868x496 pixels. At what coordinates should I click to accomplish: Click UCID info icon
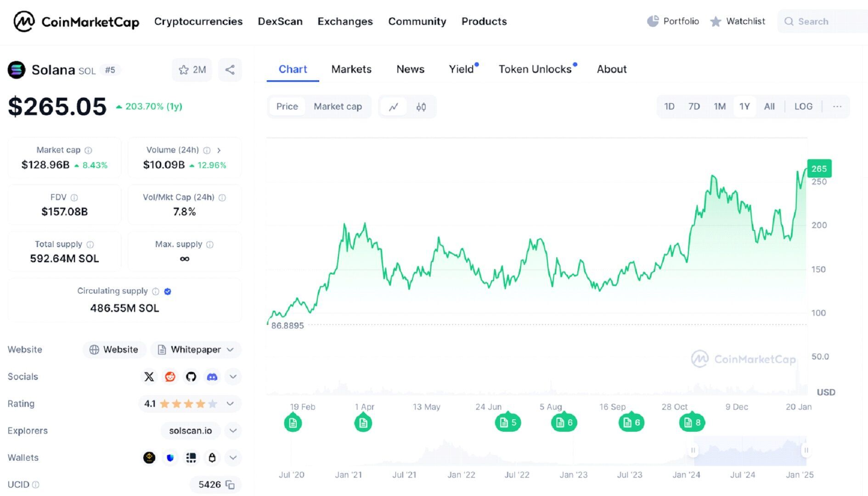point(36,485)
